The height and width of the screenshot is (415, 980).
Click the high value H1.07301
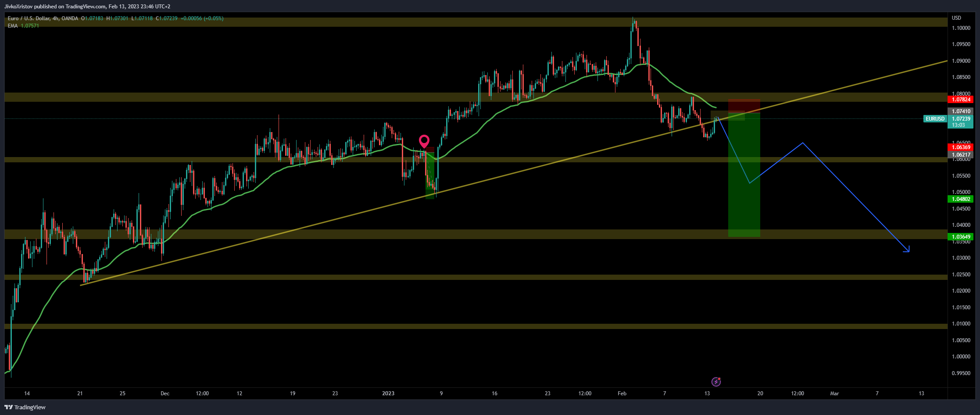117,18
